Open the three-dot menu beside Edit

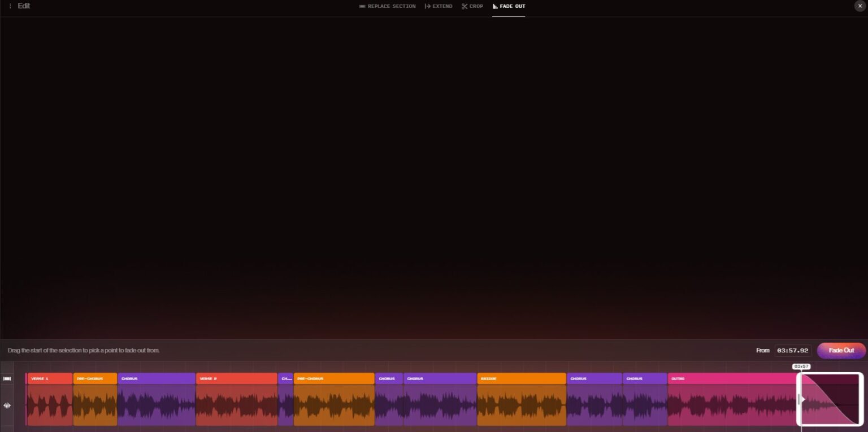pos(10,6)
